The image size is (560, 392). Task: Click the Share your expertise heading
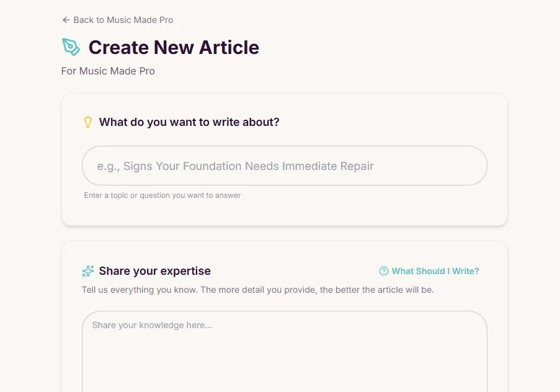coord(154,271)
